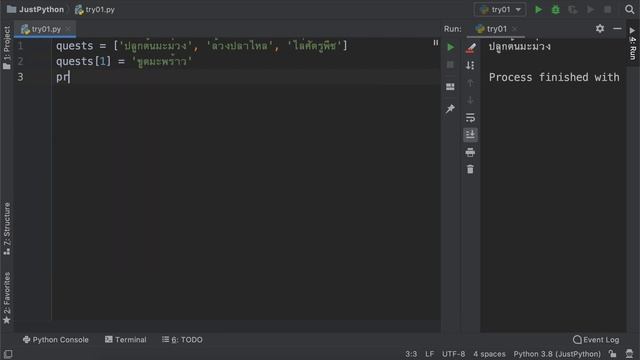Start debugging with the green bug icon
The image size is (640, 360).
556,9
